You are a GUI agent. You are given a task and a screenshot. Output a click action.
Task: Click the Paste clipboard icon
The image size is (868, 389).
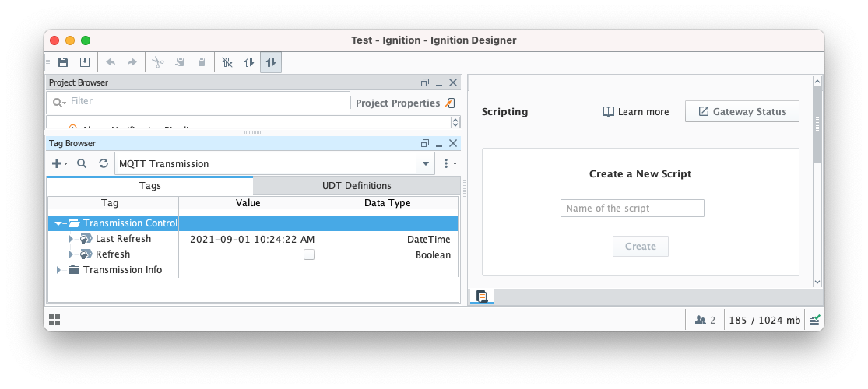pos(202,62)
